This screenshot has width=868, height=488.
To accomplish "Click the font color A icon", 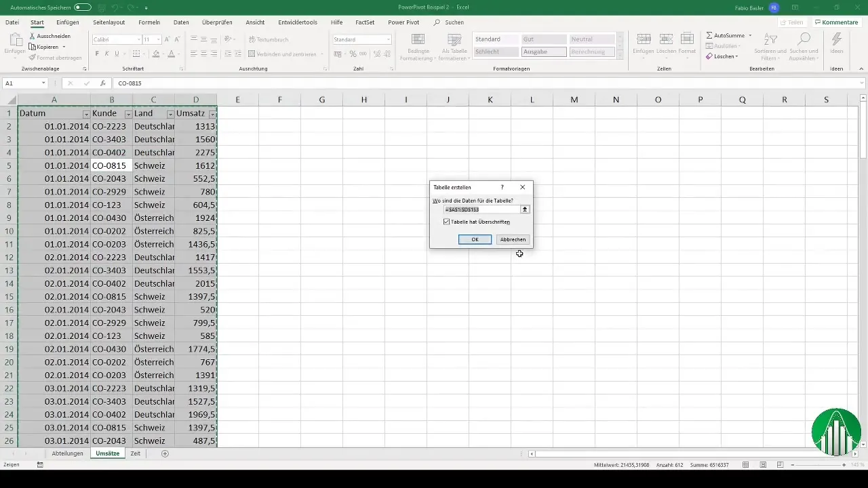I will coord(171,54).
